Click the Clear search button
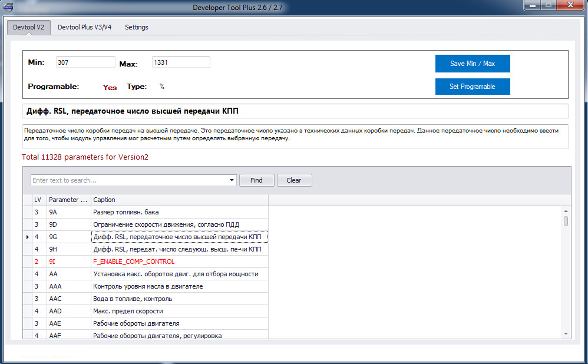This screenshot has width=588, height=364. point(294,180)
